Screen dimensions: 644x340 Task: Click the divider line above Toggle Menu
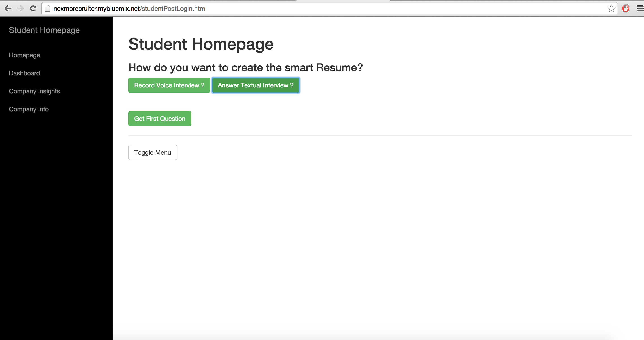coord(380,136)
